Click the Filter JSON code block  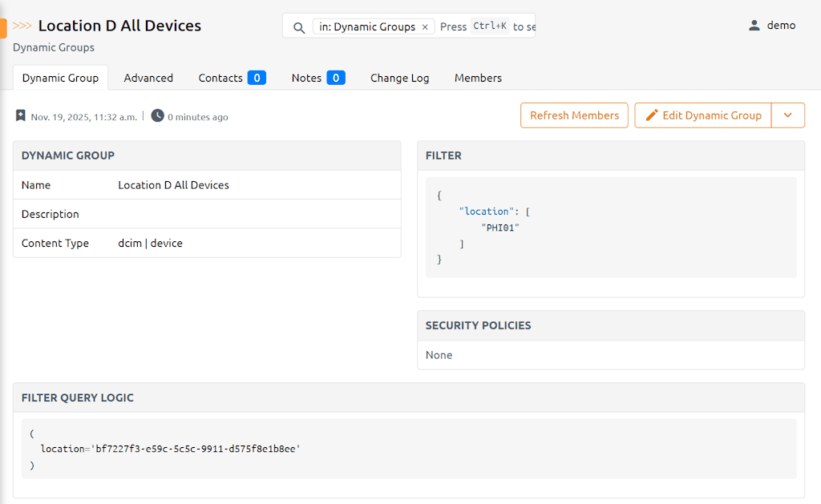pos(610,228)
